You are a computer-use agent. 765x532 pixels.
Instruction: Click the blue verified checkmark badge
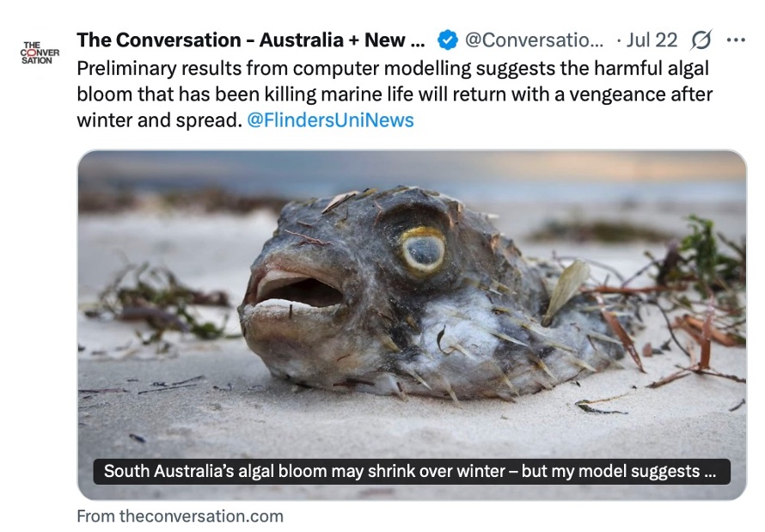point(447,40)
